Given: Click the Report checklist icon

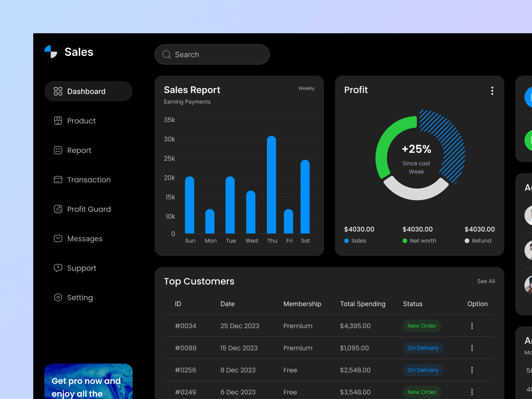Looking at the screenshot, I should (58, 150).
